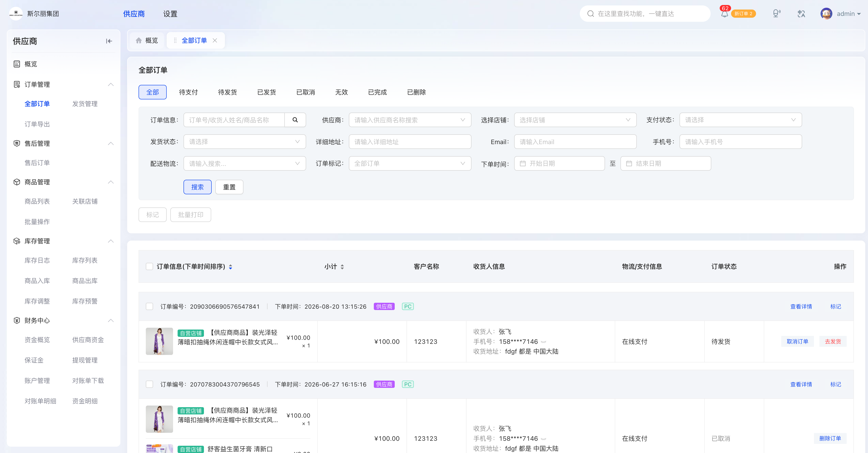
Task: Open the 订单标记 dropdown
Action: (x=410, y=163)
